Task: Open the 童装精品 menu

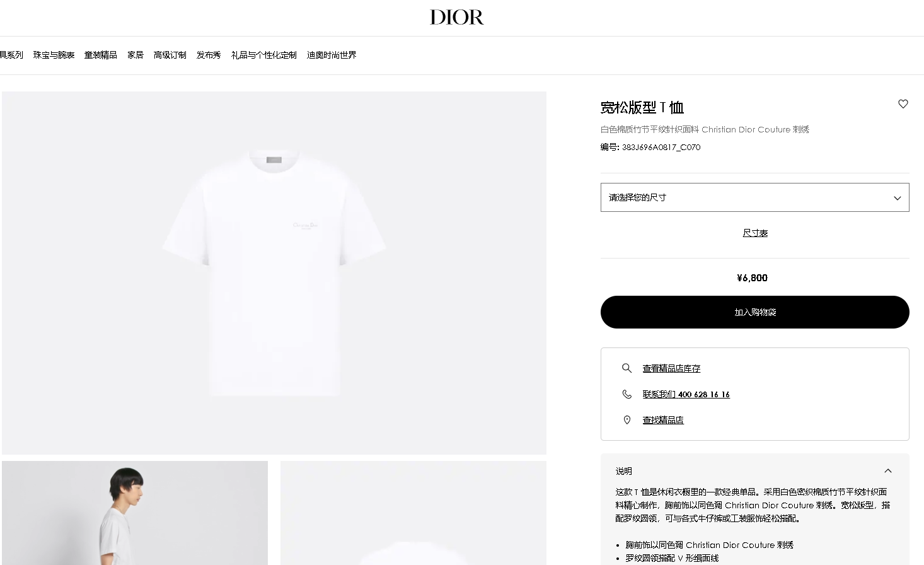Action: 101,55
